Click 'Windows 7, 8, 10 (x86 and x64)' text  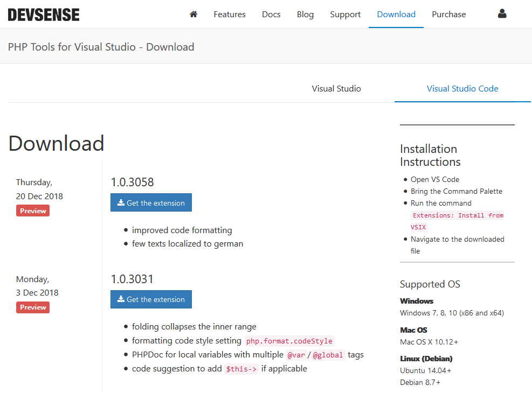point(452,313)
